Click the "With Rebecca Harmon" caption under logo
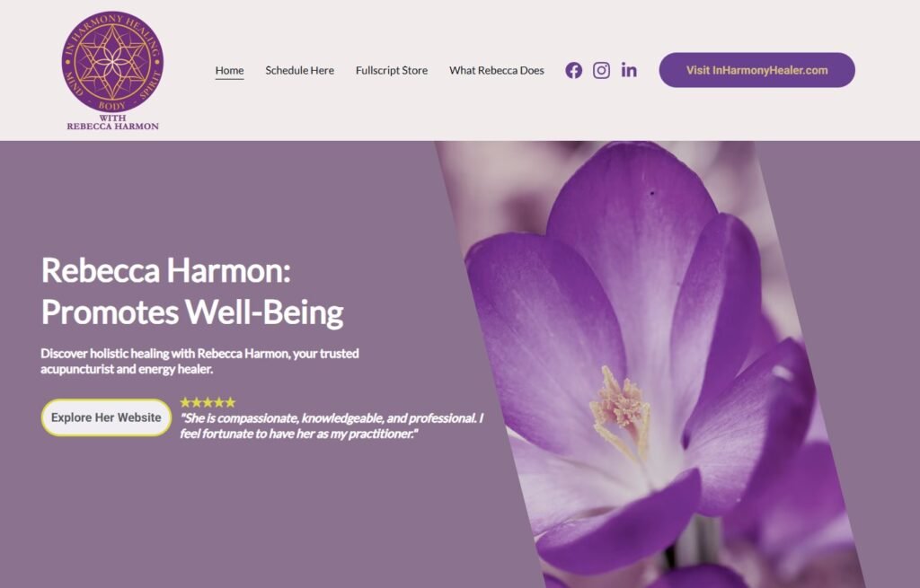This screenshot has width=920, height=588. pos(112,122)
